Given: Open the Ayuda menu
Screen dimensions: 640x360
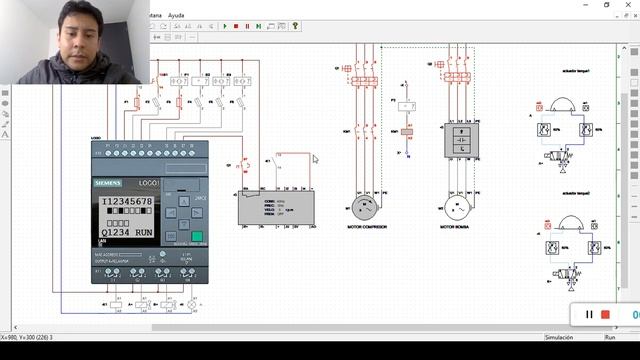Looking at the screenshot, I should pos(176,16).
